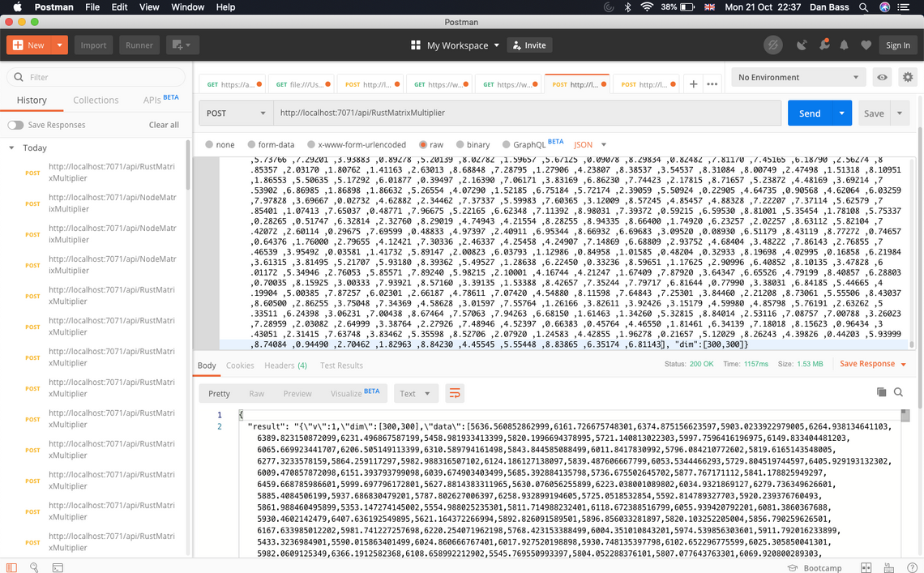Select the none body type radio

[x=209, y=144]
